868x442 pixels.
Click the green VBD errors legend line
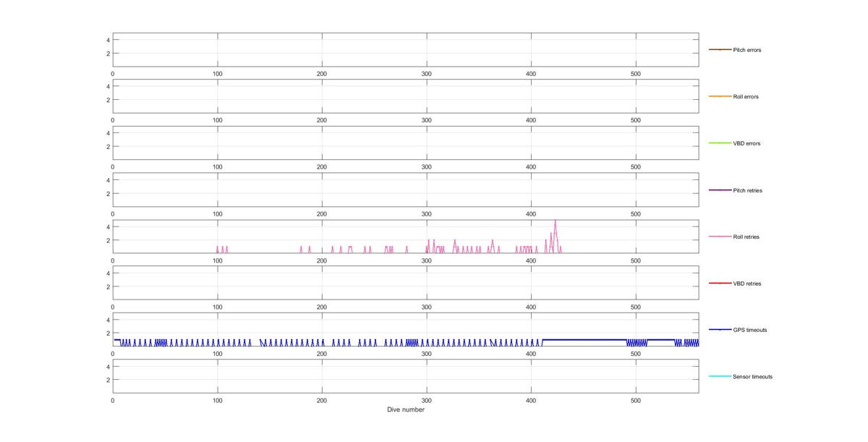(720, 143)
